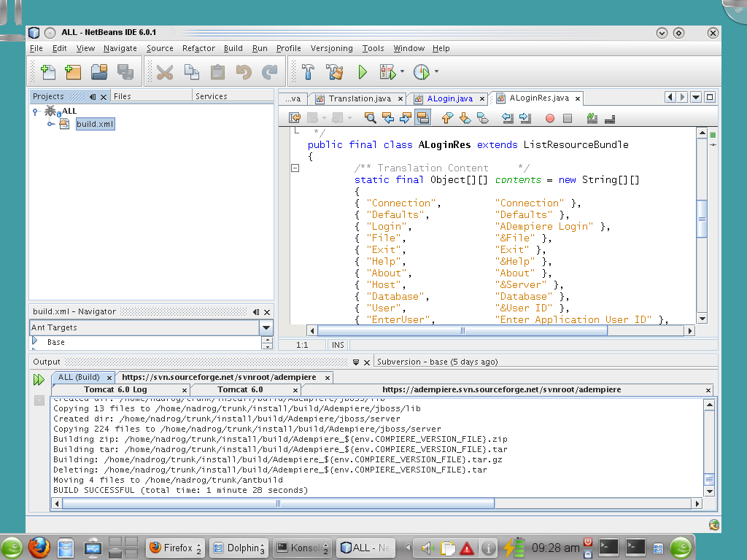Screen dimensions: 747x560
Task: Go to the next bookmark
Action: click(x=466, y=117)
